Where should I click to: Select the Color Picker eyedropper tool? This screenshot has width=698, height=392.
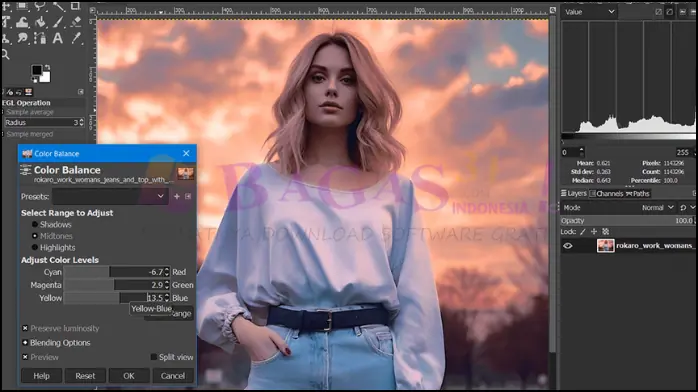(76, 38)
